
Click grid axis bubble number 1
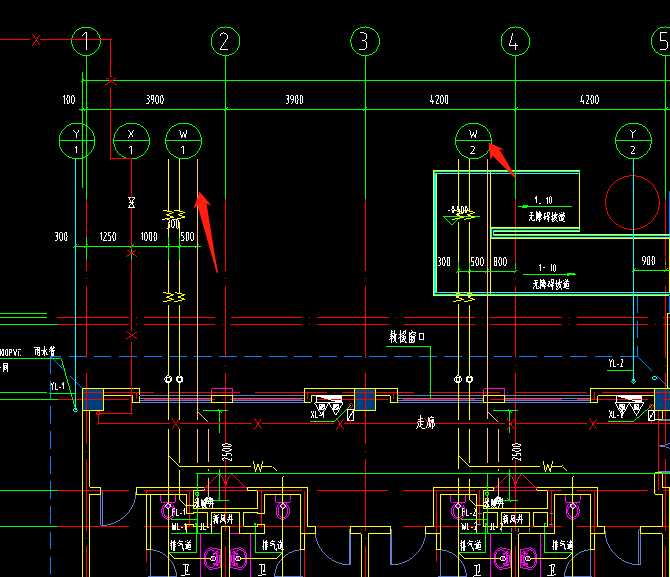88,41
